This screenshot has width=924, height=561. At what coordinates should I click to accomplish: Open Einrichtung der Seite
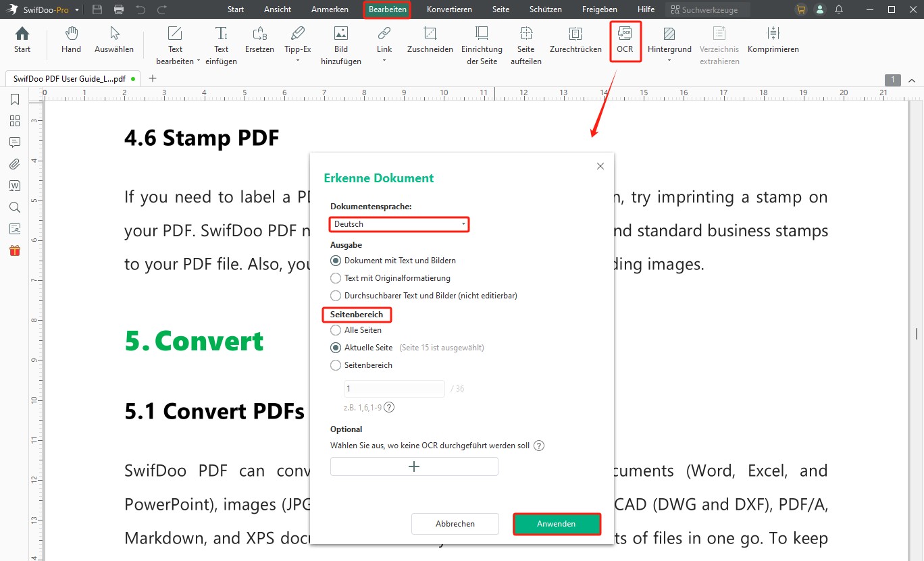(x=482, y=45)
